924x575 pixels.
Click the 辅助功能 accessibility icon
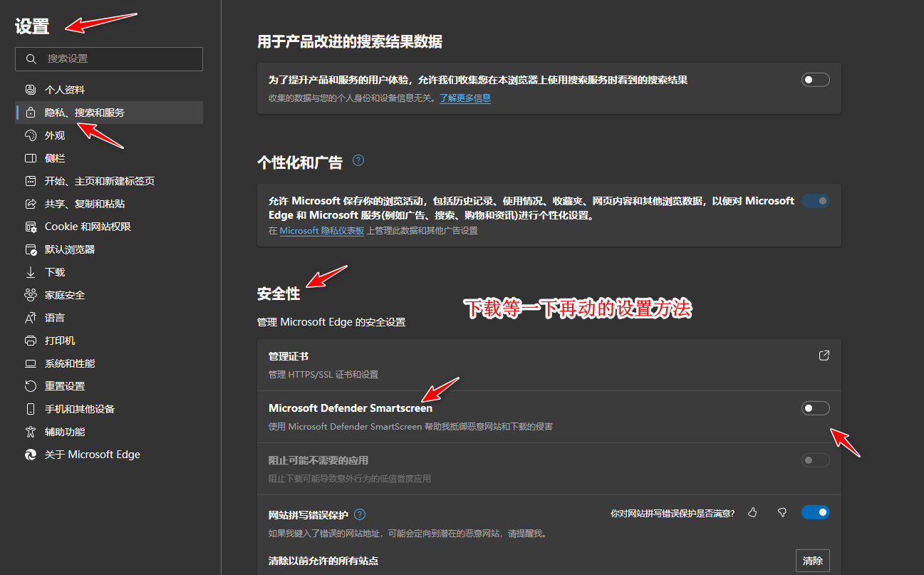point(30,432)
